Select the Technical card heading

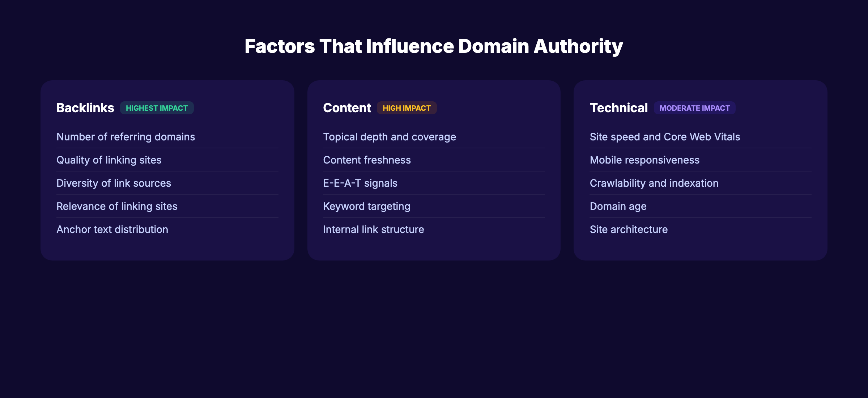[x=619, y=107]
